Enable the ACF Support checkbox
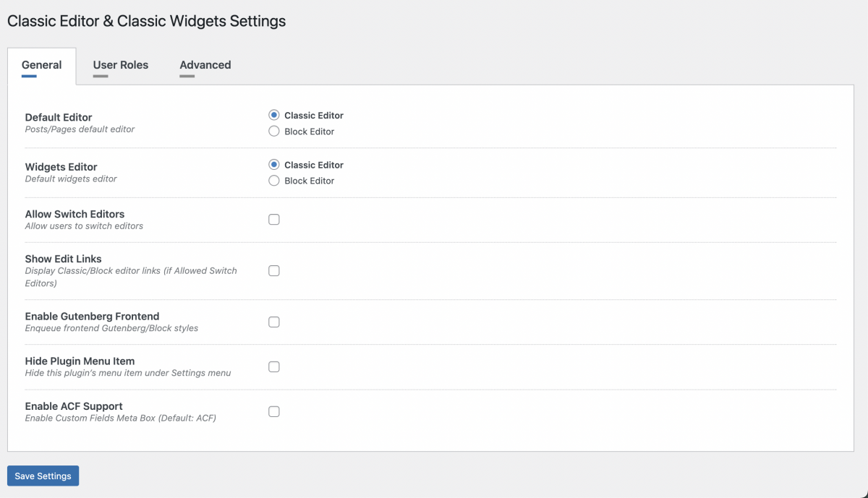Viewport: 868px width, 498px height. 274,412
